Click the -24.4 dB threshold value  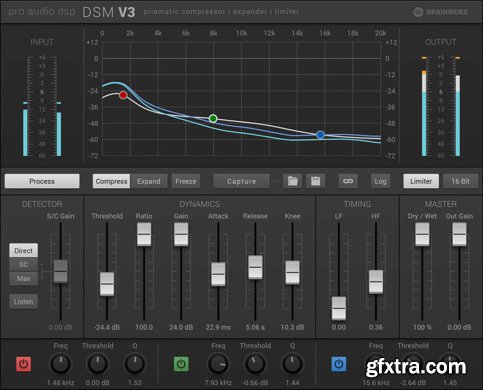click(107, 327)
